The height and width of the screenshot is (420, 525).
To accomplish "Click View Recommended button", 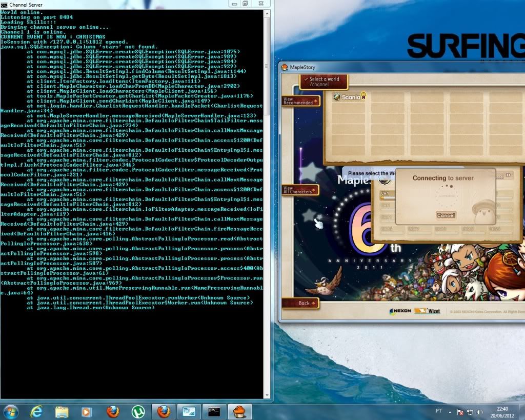I will 300,101.
